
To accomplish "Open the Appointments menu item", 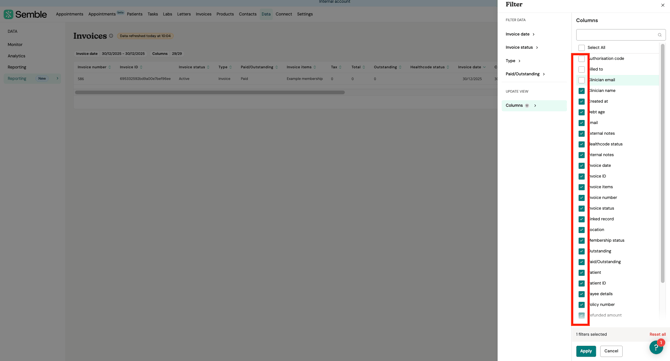I will [69, 14].
